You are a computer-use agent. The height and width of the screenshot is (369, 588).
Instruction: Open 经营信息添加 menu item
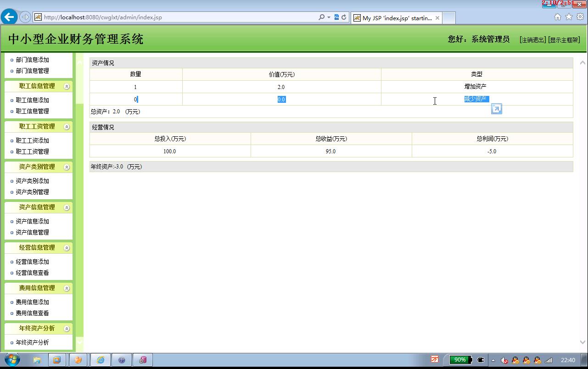pos(32,262)
